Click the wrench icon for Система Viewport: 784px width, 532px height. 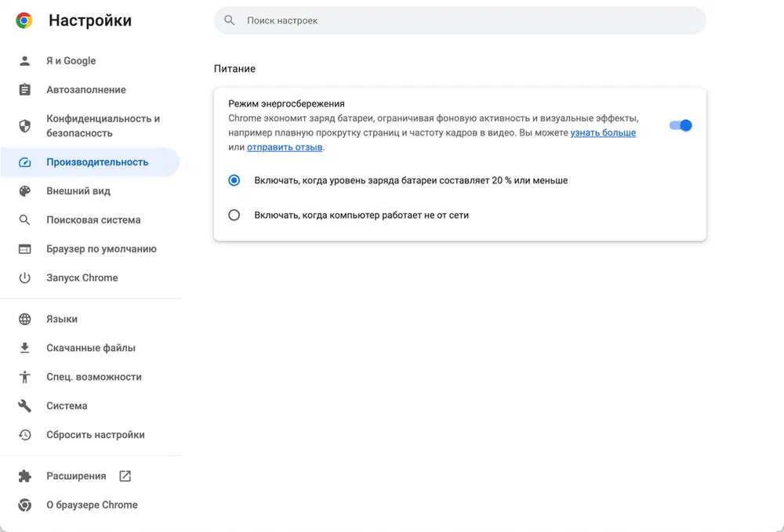click(25, 406)
